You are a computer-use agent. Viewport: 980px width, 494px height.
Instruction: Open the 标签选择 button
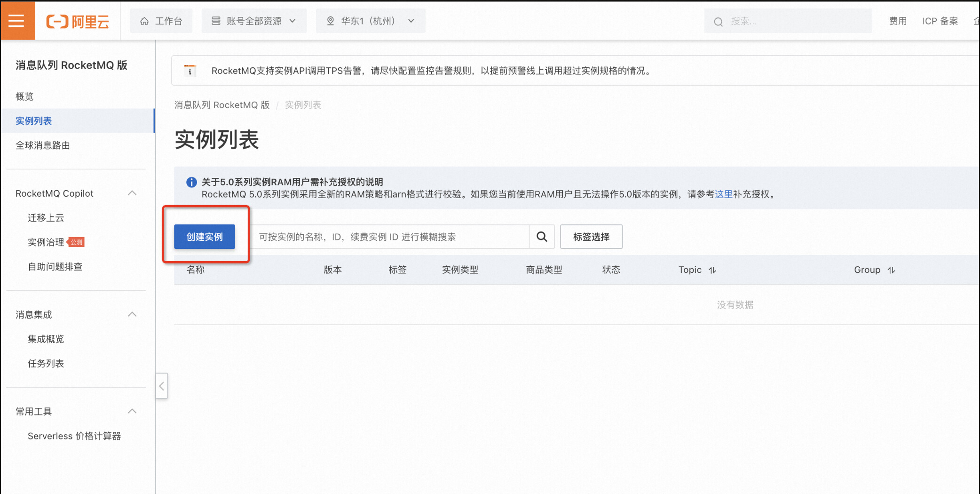pyautogui.click(x=591, y=237)
